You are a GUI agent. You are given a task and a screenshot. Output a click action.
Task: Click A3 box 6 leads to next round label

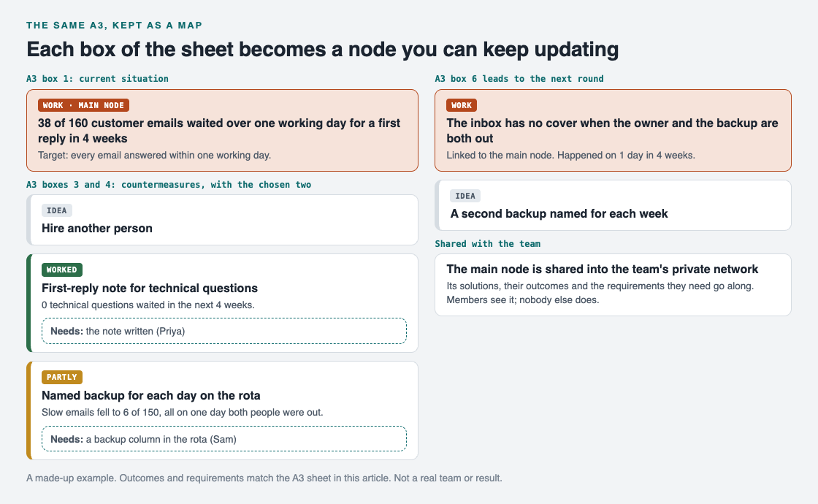coord(519,79)
